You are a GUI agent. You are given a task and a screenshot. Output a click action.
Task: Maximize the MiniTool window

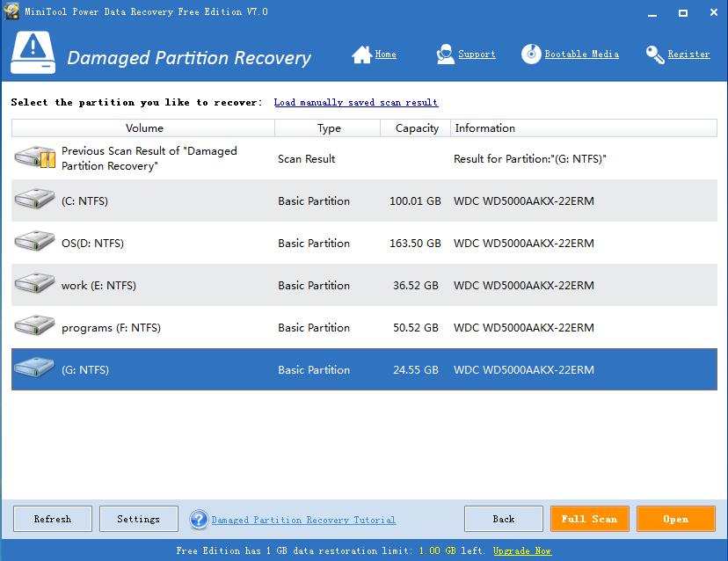pyautogui.click(x=683, y=13)
